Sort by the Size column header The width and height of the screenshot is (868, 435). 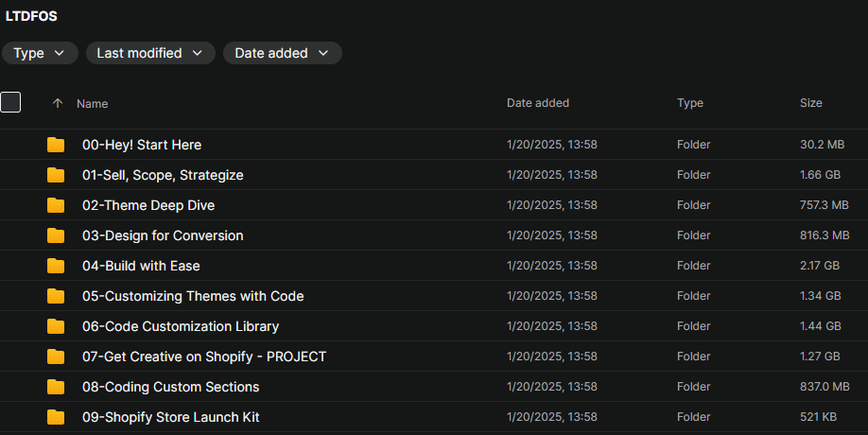(810, 102)
